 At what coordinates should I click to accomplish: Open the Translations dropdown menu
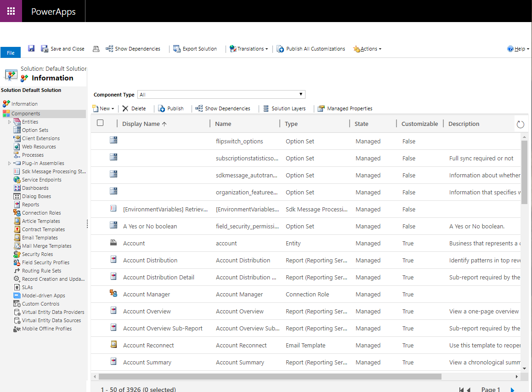coord(249,49)
